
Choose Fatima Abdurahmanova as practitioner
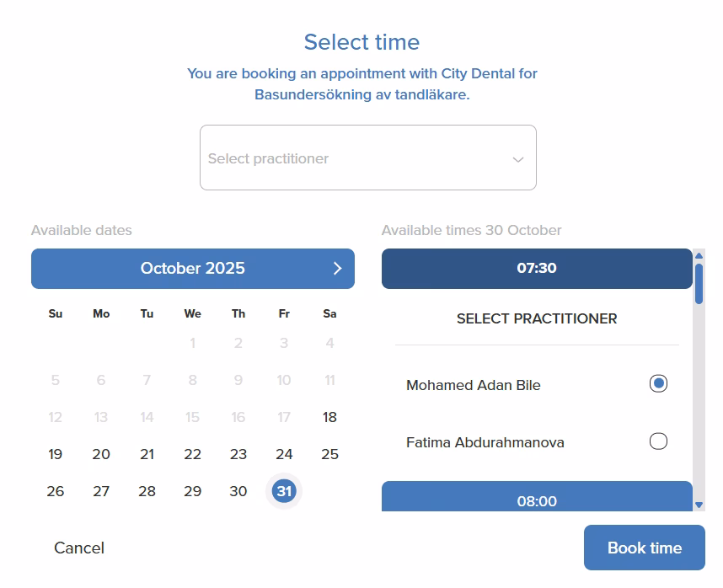coord(660,441)
